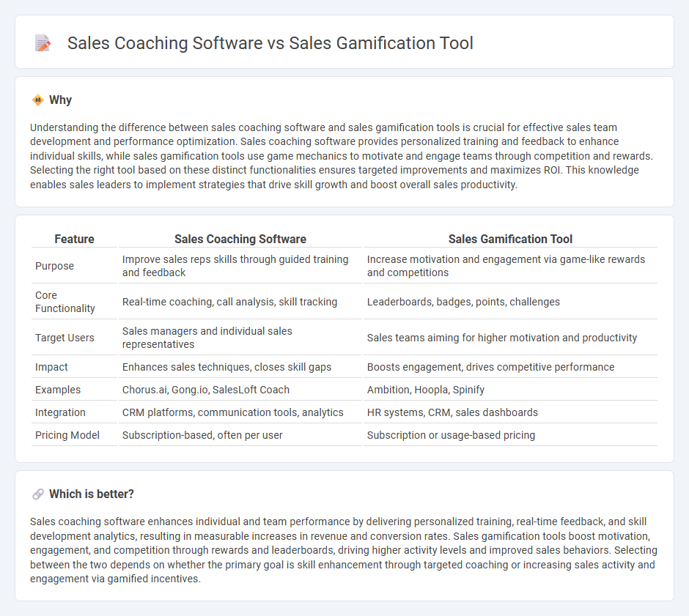Select the 'Pricing Model' row label
The image size is (689, 616).
pyautogui.click(x=67, y=435)
